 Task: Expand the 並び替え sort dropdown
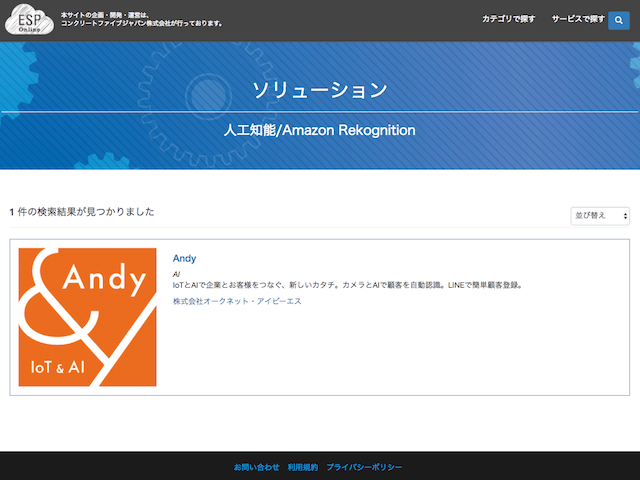point(600,216)
